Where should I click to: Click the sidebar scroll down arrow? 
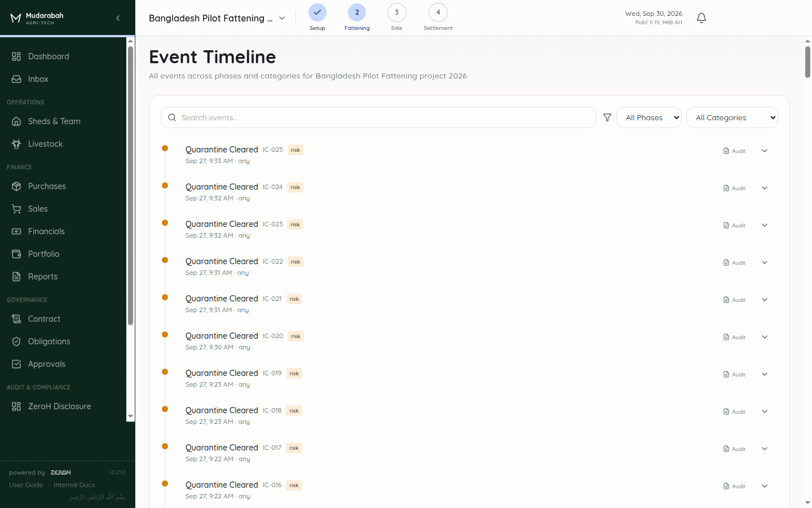(130, 417)
